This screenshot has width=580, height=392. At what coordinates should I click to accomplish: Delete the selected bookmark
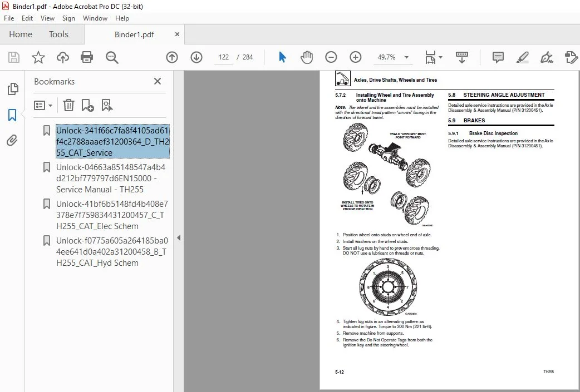point(68,105)
